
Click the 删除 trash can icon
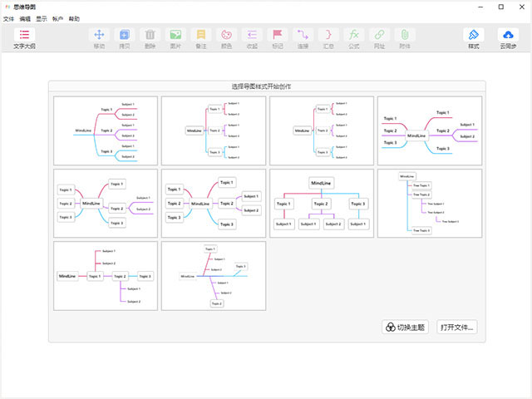point(150,35)
